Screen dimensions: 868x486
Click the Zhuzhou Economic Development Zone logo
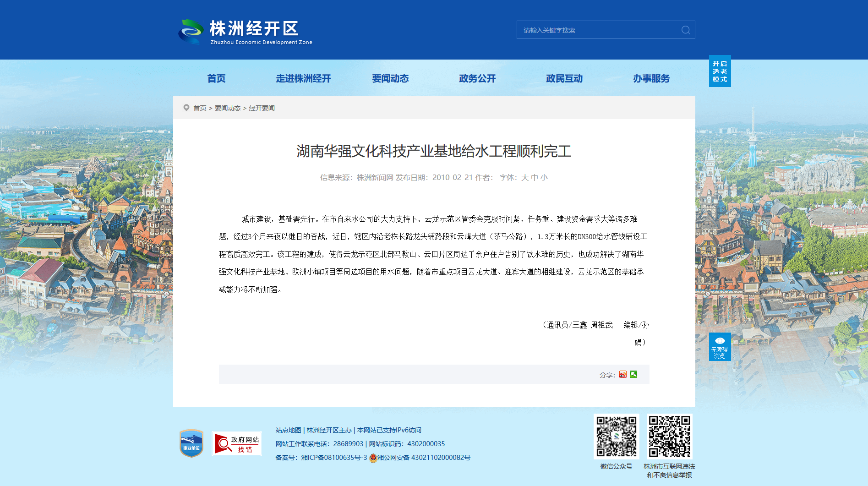(x=246, y=32)
